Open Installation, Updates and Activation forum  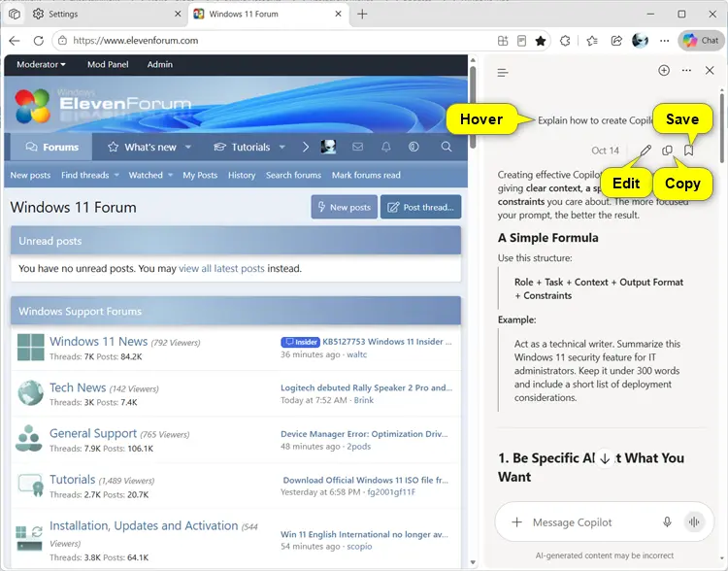point(144,525)
